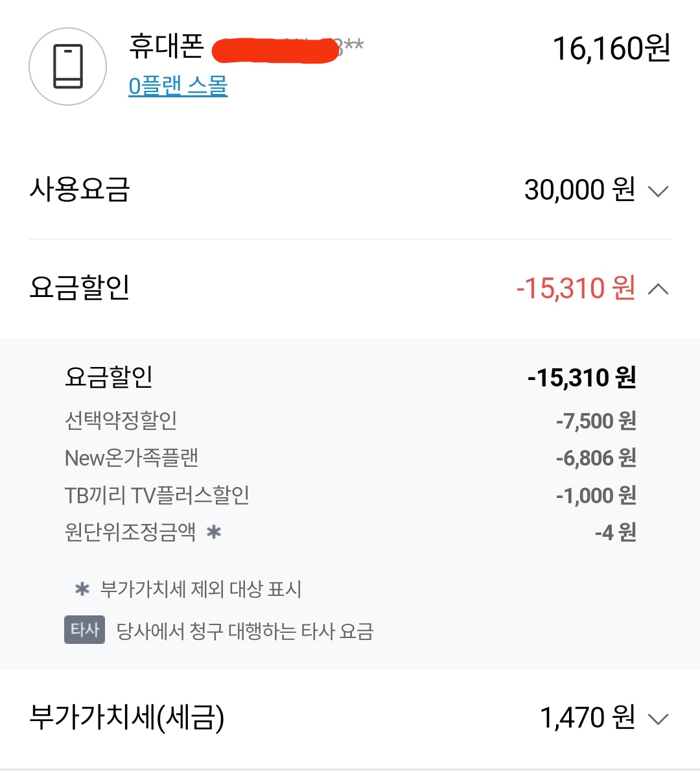Select the 요금할인 header label

80,288
